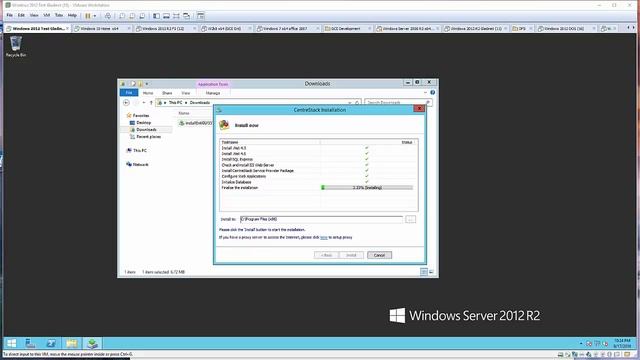The width and height of the screenshot is (640, 360).
Task: Open File tab in Downloads explorer window
Action: pos(129,93)
